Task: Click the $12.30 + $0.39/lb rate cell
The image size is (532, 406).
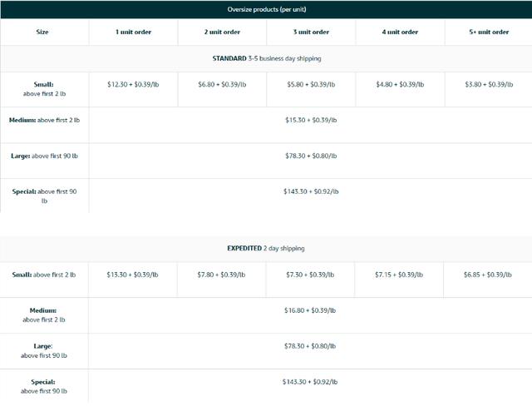Action: (133, 84)
